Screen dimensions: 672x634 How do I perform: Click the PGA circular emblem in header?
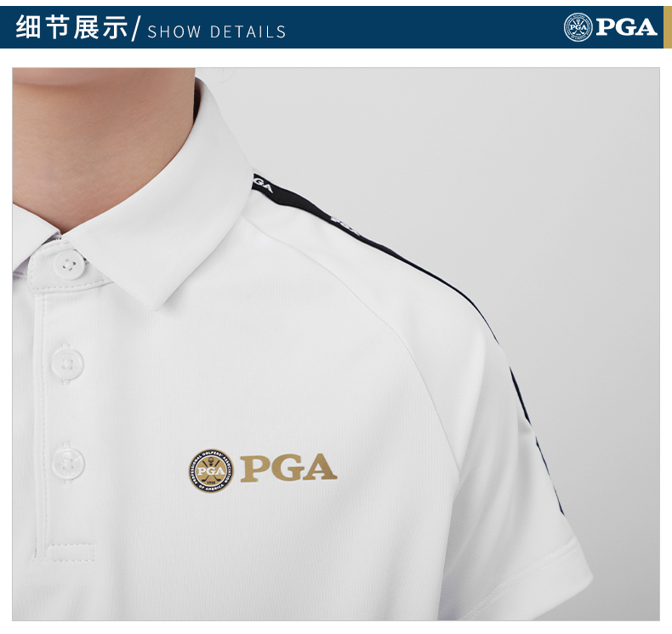(x=578, y=27)
